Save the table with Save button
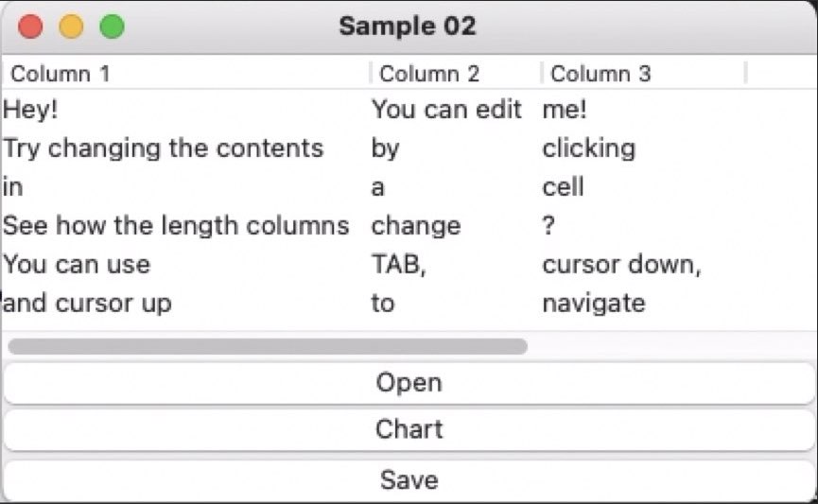 tap(409, 480)
